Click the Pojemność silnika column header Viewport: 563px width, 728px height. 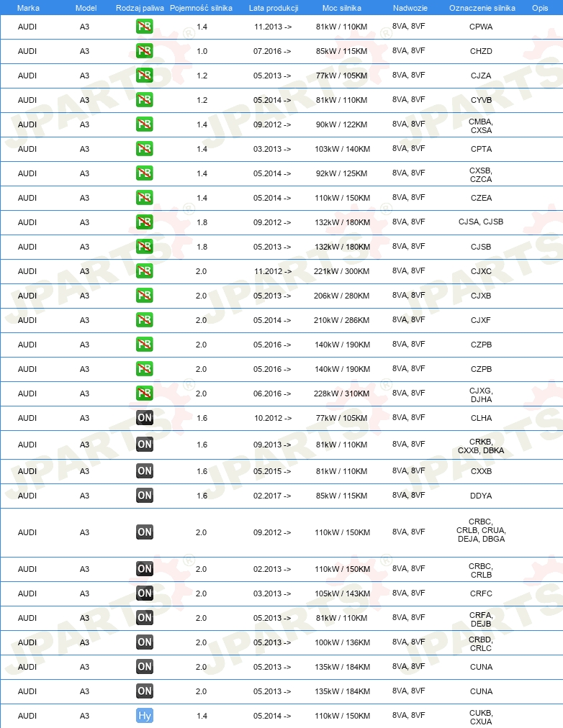coord(201,8)
